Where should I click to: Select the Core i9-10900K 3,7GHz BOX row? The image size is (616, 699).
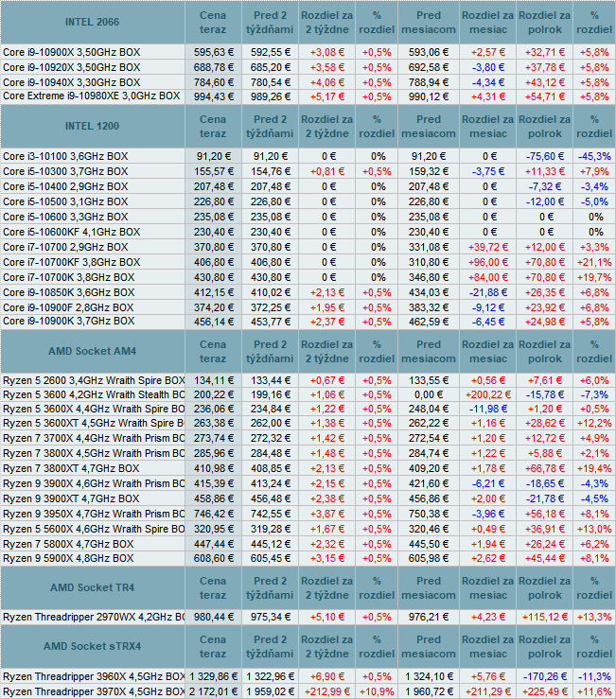pyautogui.click(x=308, y=322)
